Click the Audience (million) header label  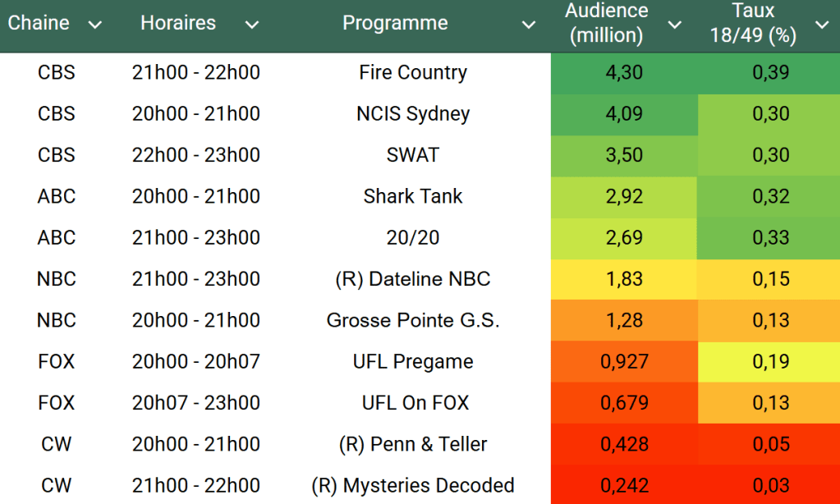click(607, 23)
